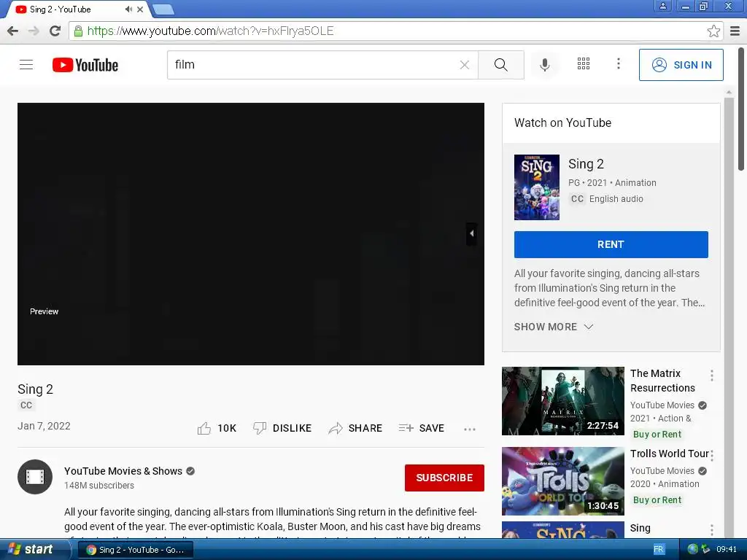Select Sing 2 - YouTube taskbar item
The width and height of the screenshot is (747, 560).
136,550
